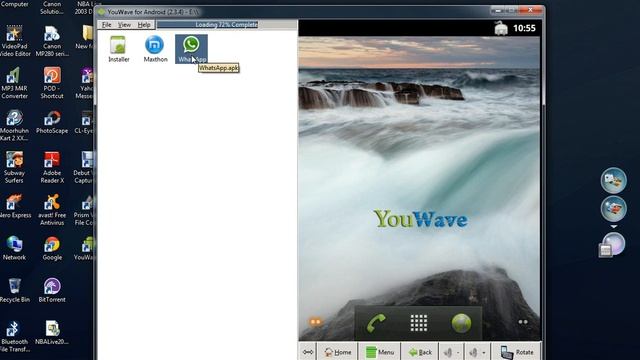This screenshot has width=640, height=360.
Task: Open NBALive20 desktop icon
Action: click(52, 333)
